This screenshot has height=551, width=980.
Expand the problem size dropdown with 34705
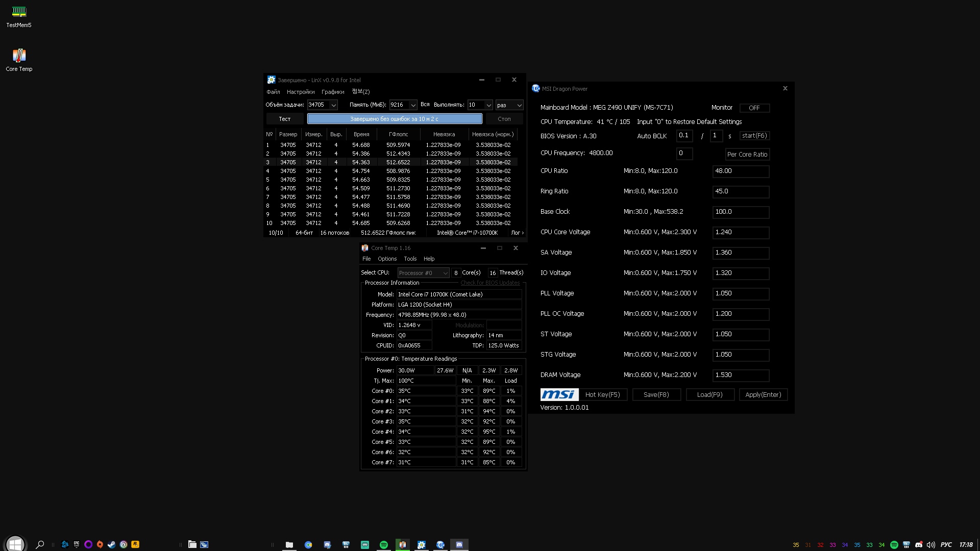333,105
